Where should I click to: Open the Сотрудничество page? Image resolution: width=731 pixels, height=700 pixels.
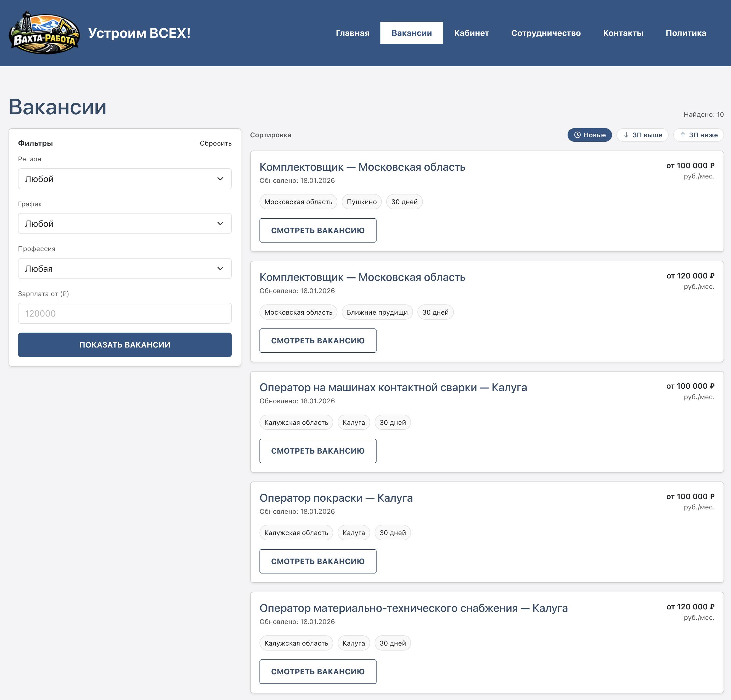[546, 33]
